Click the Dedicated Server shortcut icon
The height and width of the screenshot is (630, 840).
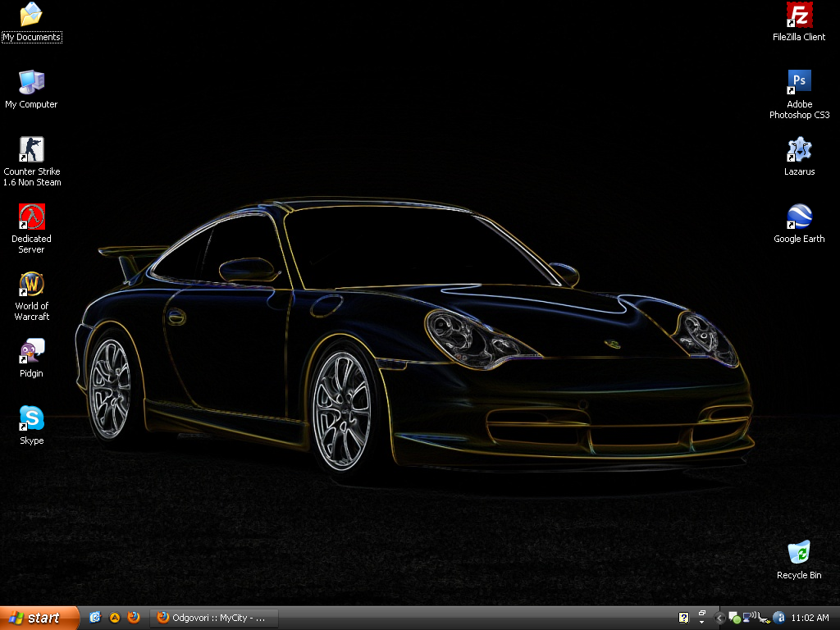[x=32, y=217]
